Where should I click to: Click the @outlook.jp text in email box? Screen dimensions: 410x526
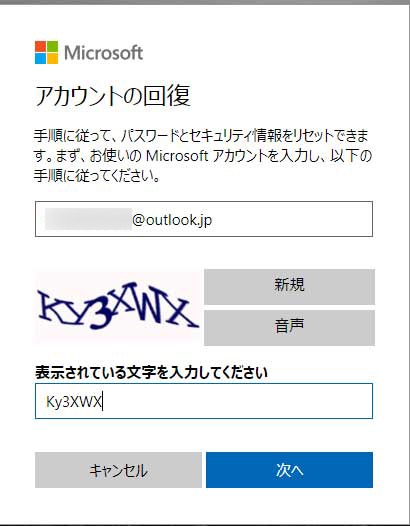(172, 220)
